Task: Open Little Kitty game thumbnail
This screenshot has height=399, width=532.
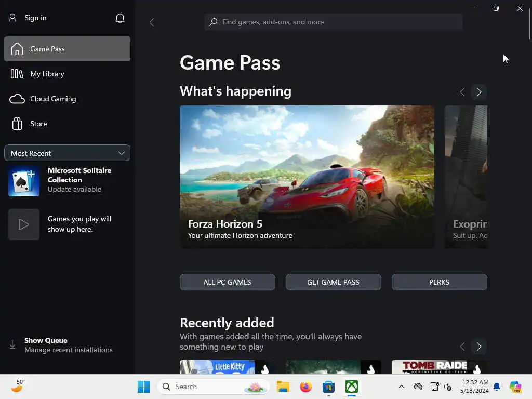Action: [x=228, y=367]
